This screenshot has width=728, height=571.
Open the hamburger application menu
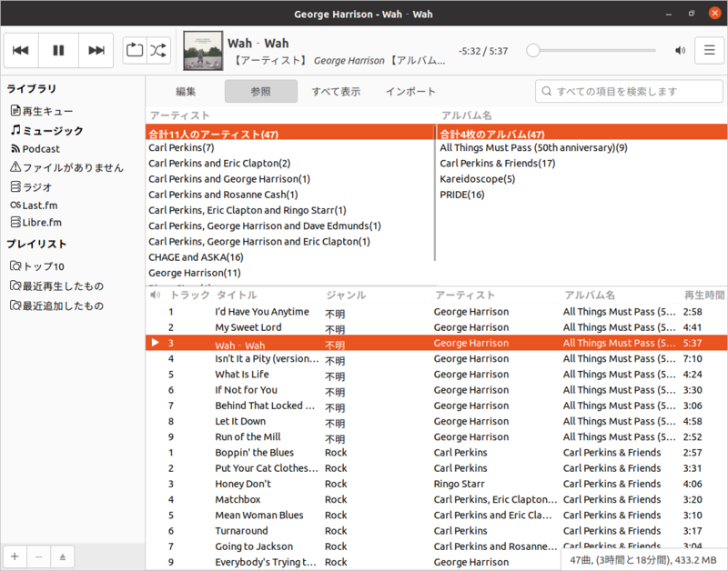coord(709,50)
